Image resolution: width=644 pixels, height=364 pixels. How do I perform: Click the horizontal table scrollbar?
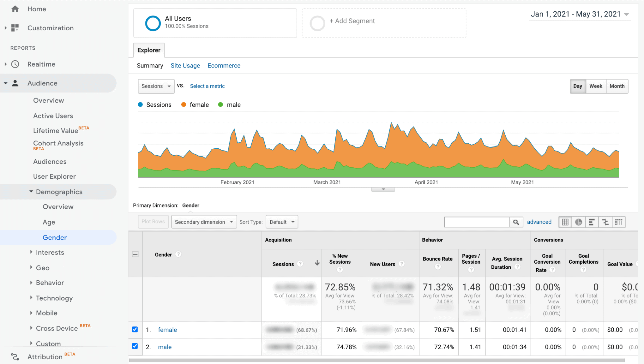click(x=377, y=360)
